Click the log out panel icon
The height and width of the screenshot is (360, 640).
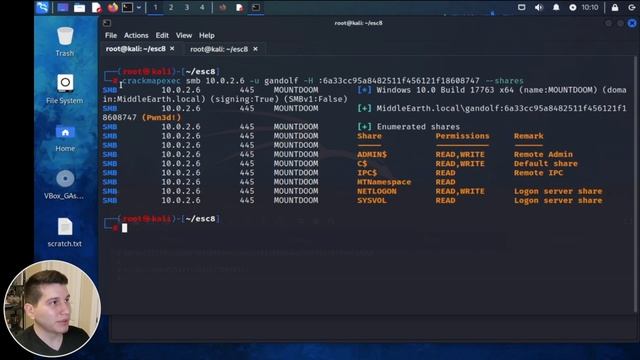pyautogui.click(x=631, y=7)
